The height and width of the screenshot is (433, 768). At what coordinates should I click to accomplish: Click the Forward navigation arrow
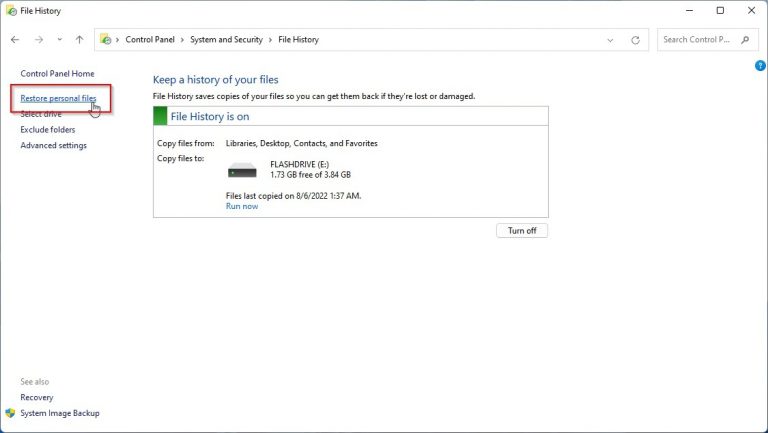pyautogui.click(x=38, y=40)
